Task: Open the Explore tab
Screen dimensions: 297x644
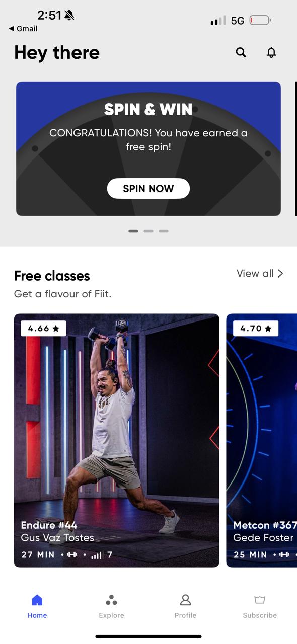Action: [111, 600]
